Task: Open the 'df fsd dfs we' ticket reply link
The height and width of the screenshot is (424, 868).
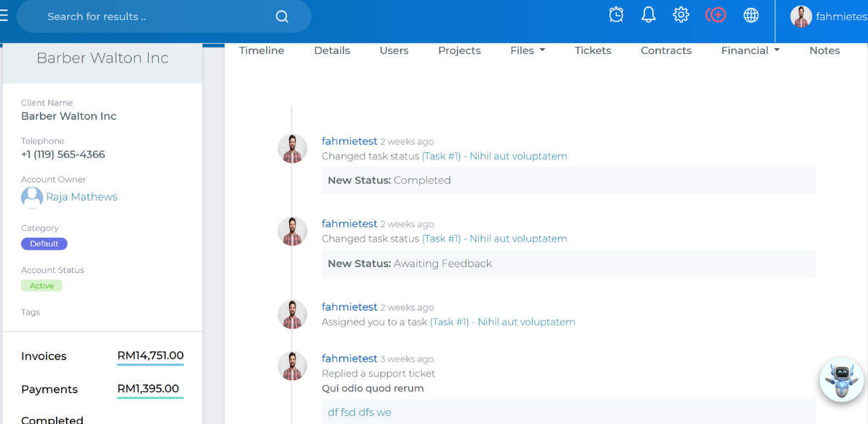Action: (x=360, y=413)
